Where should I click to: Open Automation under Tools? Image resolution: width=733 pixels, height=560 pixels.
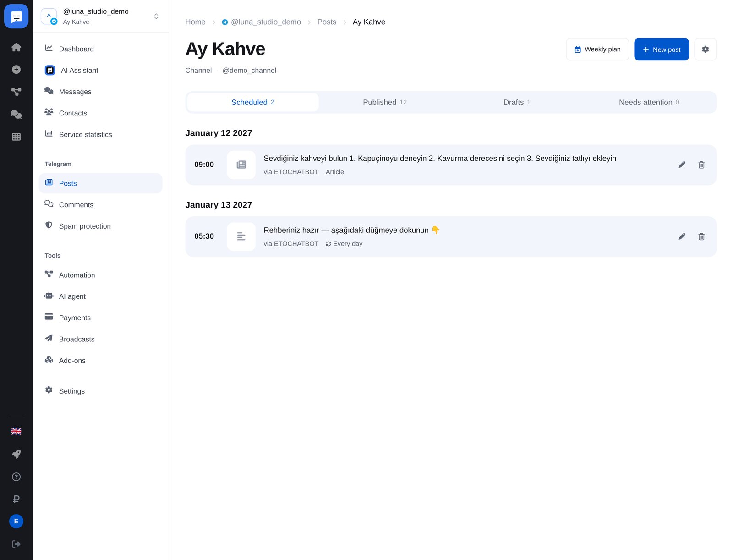(x=100, y=275)
